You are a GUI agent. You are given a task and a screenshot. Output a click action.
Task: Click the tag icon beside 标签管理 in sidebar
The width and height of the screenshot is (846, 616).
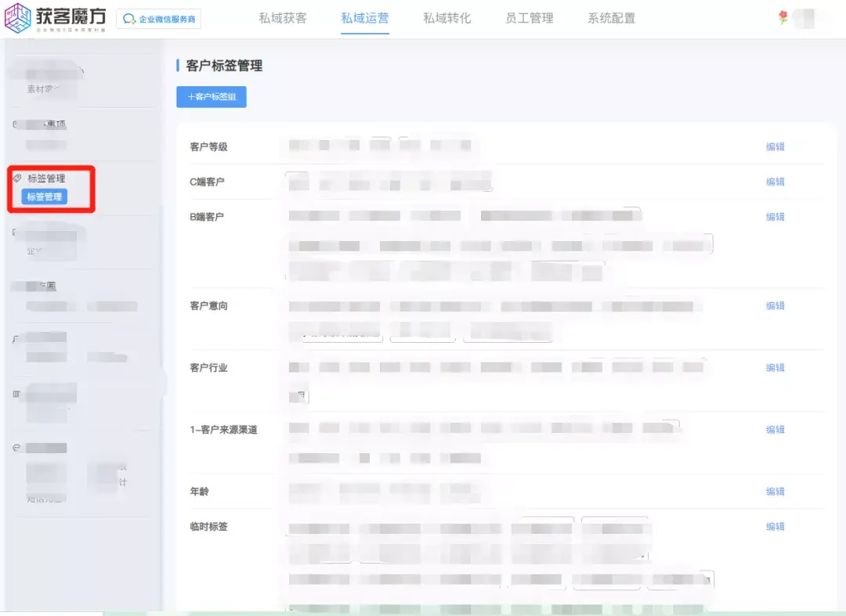coord(18,178)
